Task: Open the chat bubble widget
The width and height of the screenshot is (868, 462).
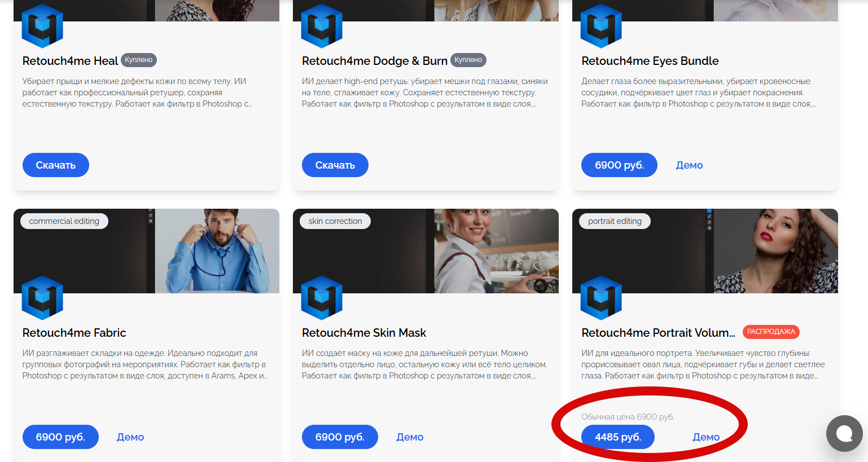Action: click(844, 433)
